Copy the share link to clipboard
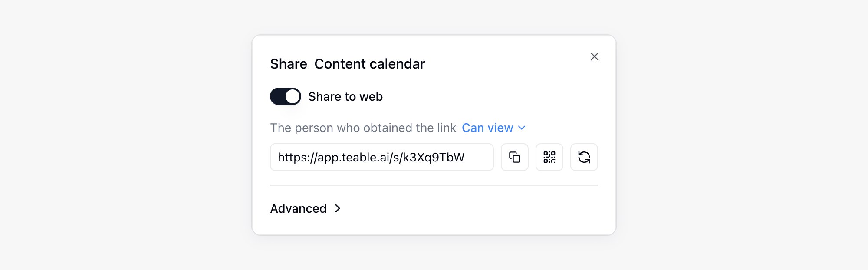This screenshot has width=868, height=270. [515, 157]
